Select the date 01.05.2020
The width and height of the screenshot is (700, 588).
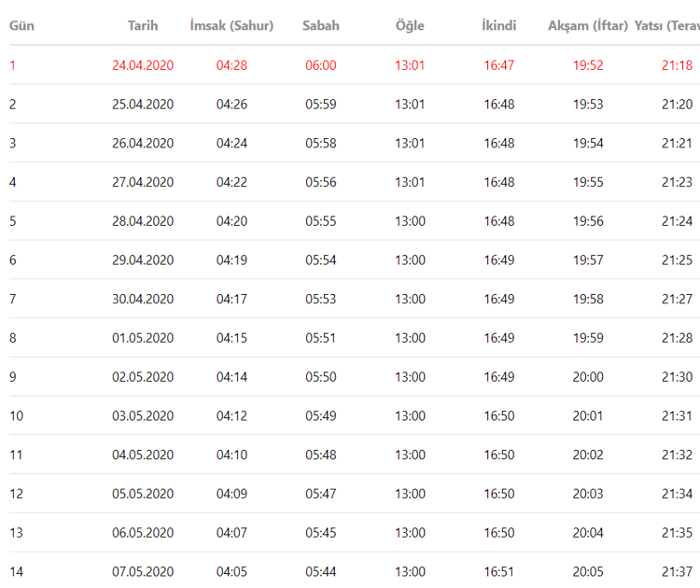click(x=143, y=338)
